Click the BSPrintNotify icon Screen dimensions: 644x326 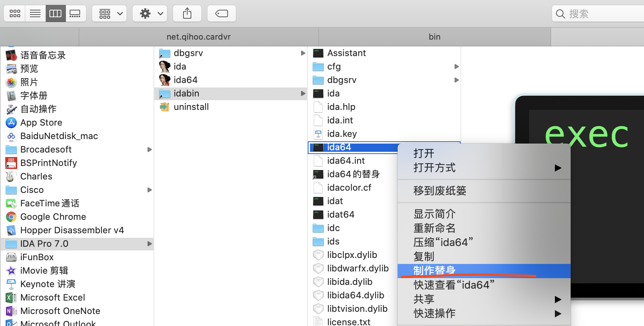point(11,163)
